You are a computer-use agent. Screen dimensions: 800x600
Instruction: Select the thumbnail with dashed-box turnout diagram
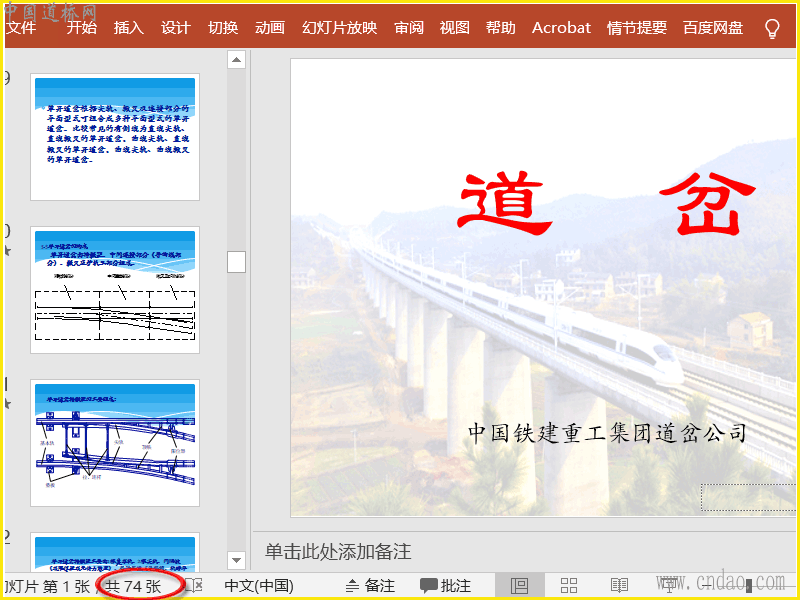pos(115,290)
